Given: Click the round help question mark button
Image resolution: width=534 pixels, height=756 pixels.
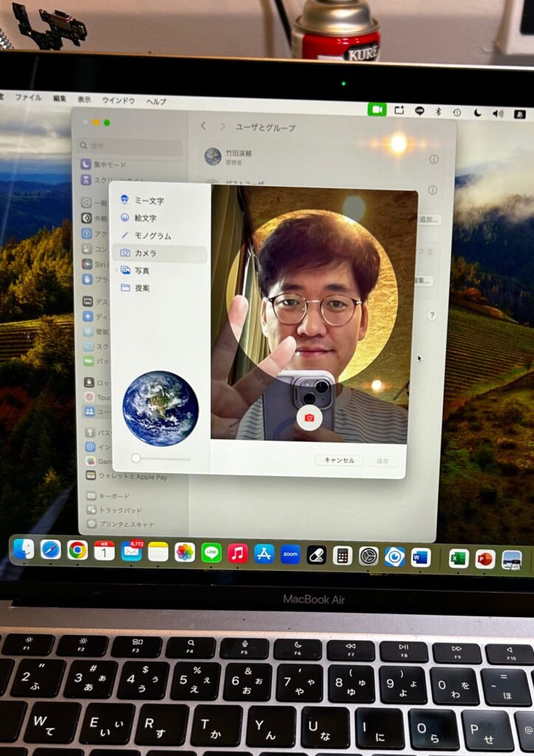Looking at the screenshot, I should (432, 315).
